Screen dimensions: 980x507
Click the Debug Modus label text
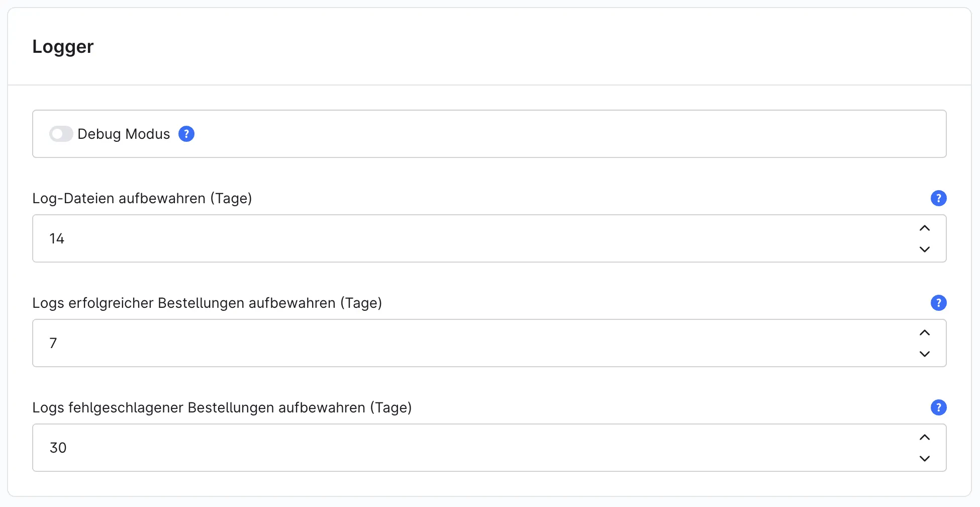coord(124,134)
